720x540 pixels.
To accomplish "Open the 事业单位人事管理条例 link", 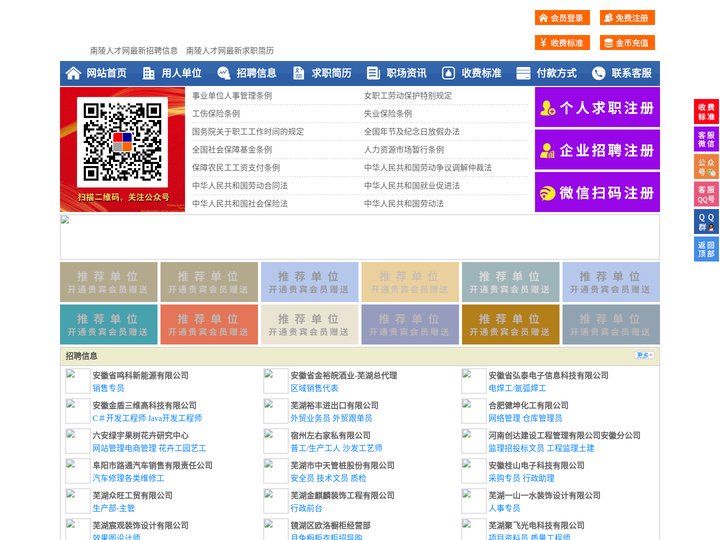I will (232, 96).
